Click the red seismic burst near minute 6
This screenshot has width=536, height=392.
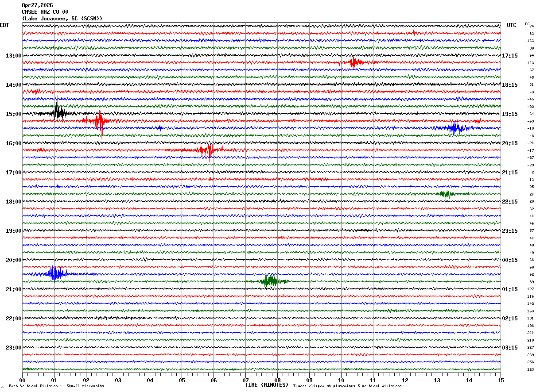[x=207, y=150]
